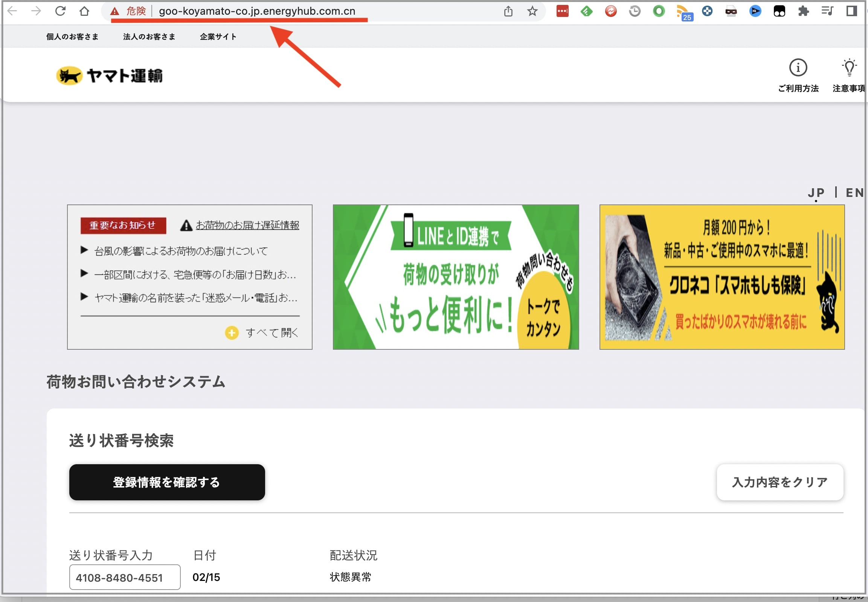
Task: Click the 登録情報を確認する button
Action: (x=167, y=482)
